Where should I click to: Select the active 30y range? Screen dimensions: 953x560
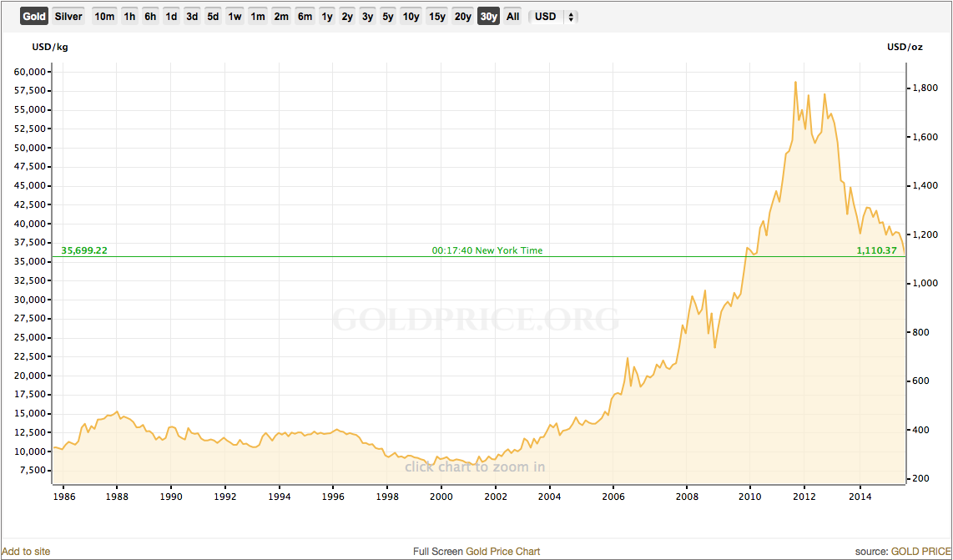click(489, 17)
